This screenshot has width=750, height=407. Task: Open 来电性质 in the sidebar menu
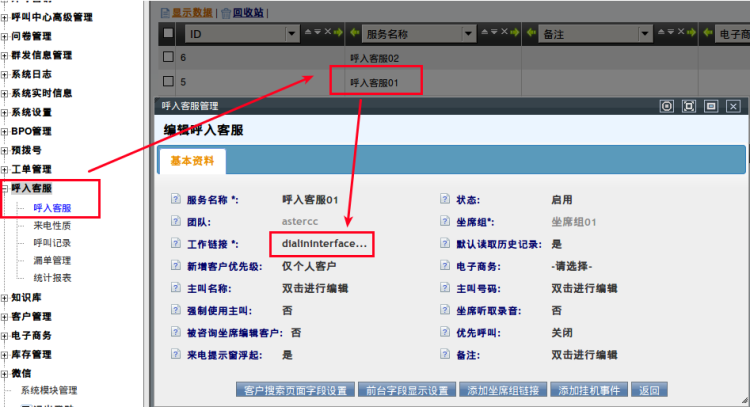(52, 226)
